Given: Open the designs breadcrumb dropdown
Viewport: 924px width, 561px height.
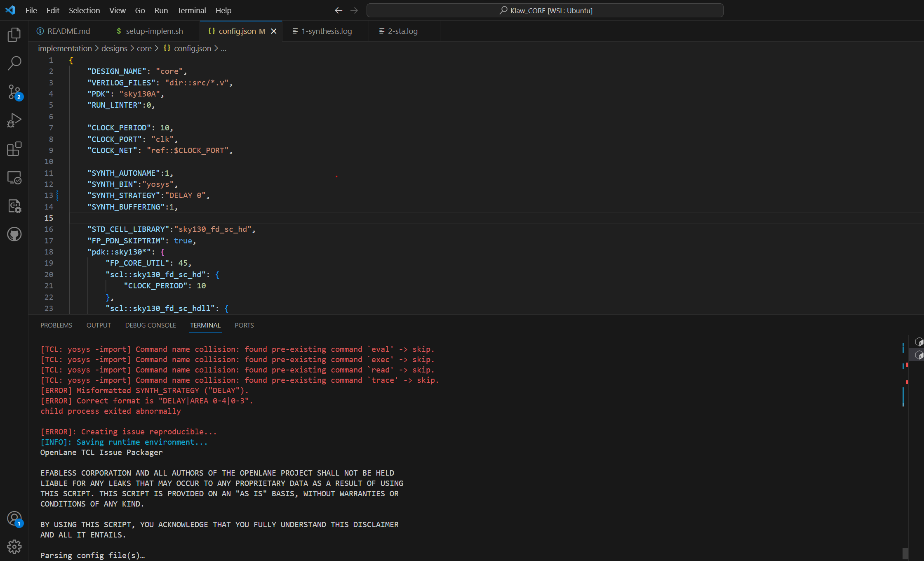Looking at the screenshot, I should 114,48.
